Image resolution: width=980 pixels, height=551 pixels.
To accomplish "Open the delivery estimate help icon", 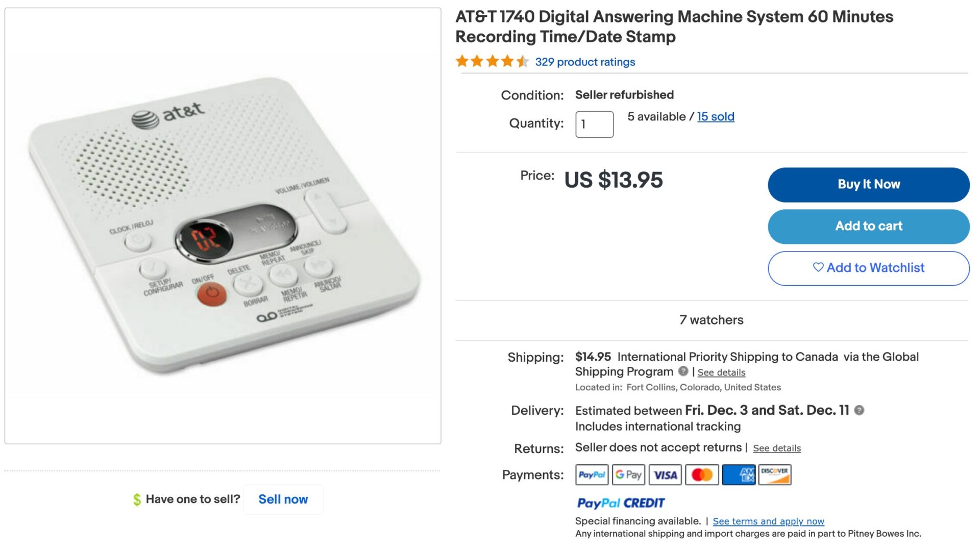I will (859, 410).
